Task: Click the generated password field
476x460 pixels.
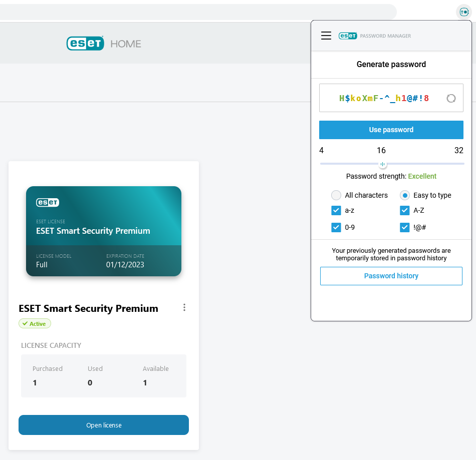Action: (x=391, y=98)
